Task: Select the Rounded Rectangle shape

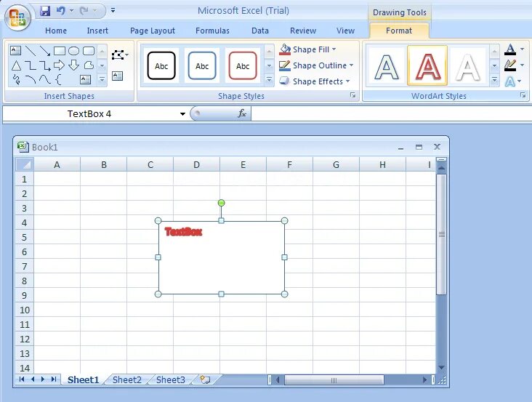Action: click(x=89, y=51)
